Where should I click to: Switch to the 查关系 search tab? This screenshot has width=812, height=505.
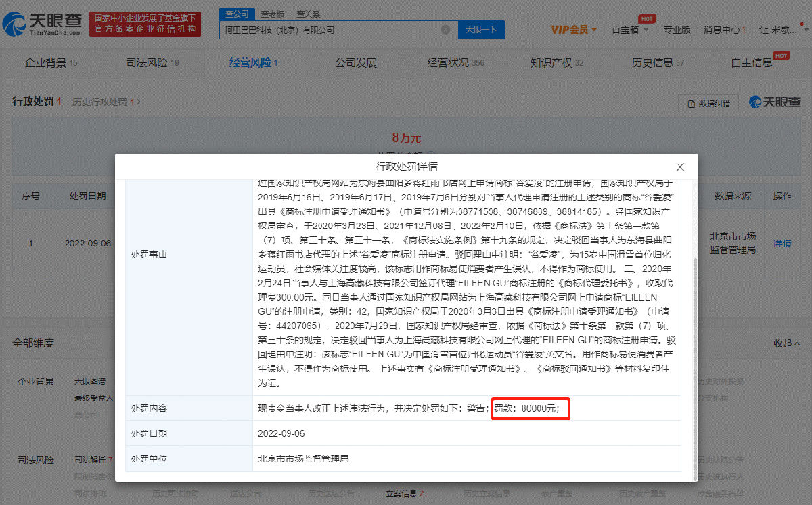[x=308, y=14]
